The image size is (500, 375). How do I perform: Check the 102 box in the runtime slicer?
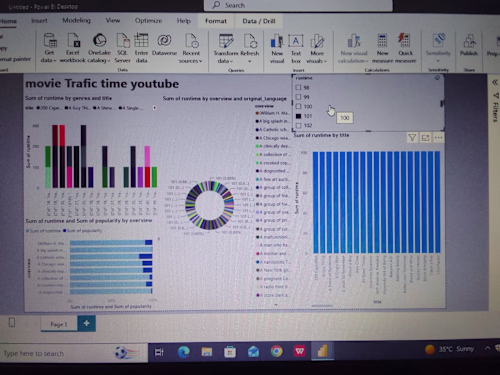[298, 125]
